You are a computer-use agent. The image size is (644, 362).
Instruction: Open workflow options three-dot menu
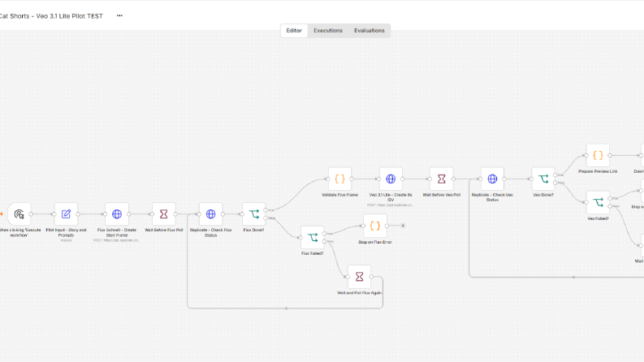pos(119,15)
